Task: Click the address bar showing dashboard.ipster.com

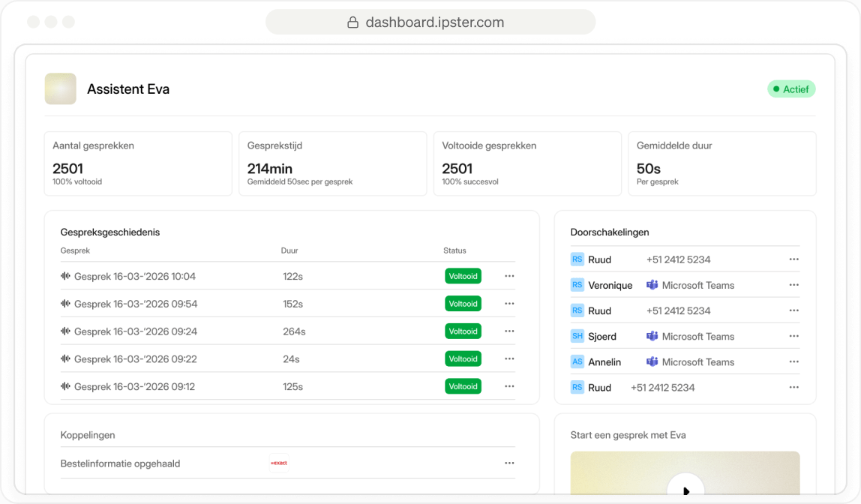Action: pos(431,22)
